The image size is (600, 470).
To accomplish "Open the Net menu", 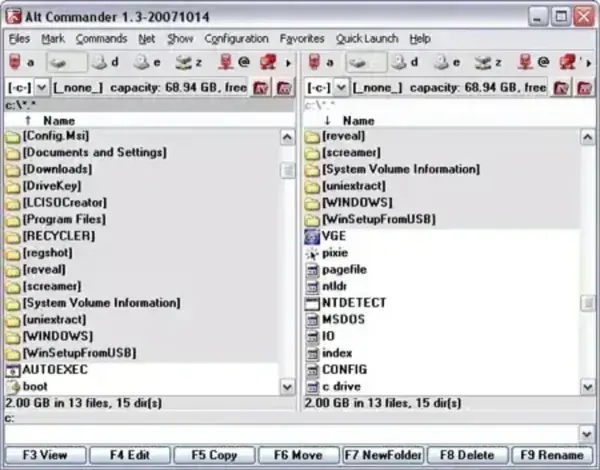I will [147, 39].
